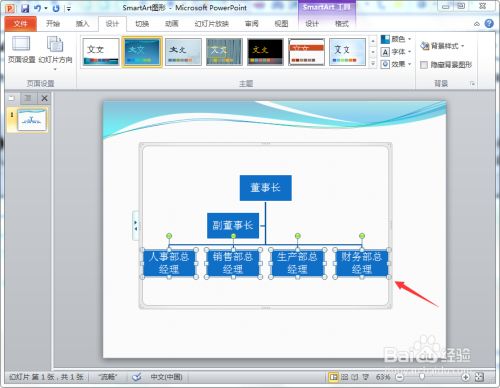This screenshot has width=500, height=388.
Task: Select the black theme thumbnail
Action: 265,52
